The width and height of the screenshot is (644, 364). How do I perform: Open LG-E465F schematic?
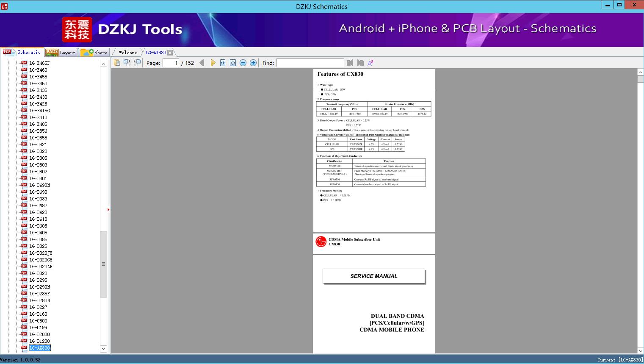click(39, 63)
